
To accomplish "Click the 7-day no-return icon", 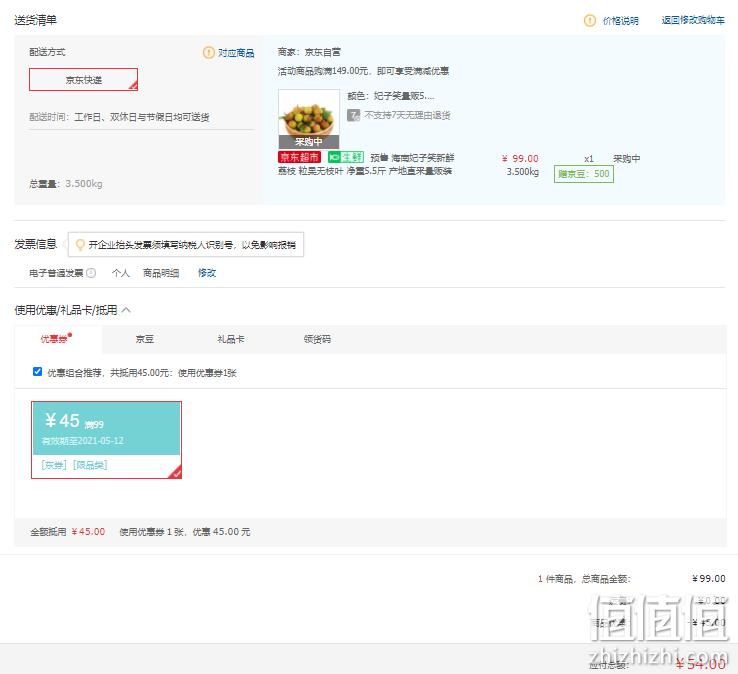I will [353, 115].
